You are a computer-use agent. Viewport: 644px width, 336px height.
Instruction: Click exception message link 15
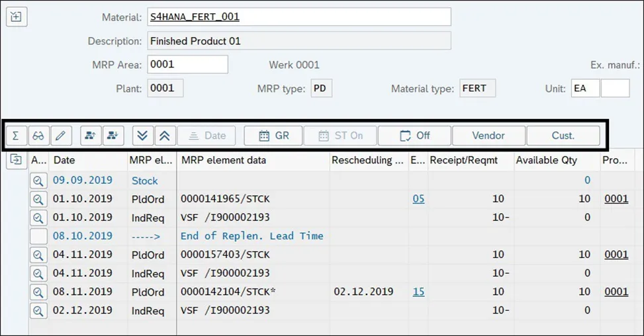[418, 292]
